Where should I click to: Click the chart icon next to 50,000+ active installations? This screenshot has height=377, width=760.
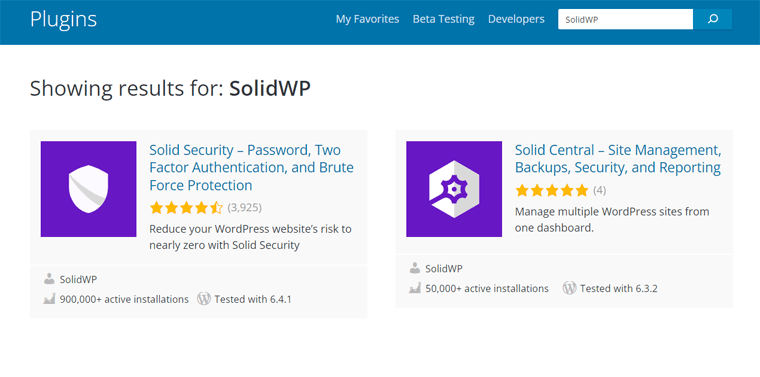pos(414,288)
